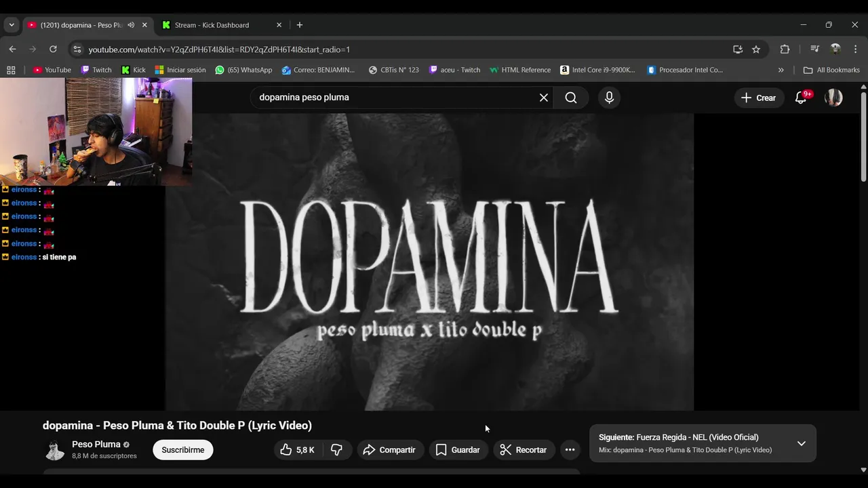Click Recortar clip button
Image resolution: width=868 pixels, height=488 pixels.
(x=523, y=450)
